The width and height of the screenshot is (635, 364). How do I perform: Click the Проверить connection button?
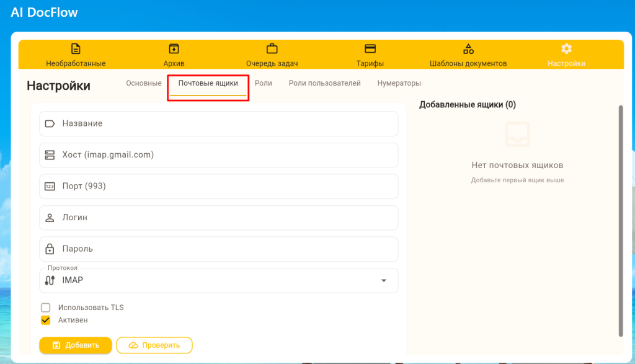[154, 345]
